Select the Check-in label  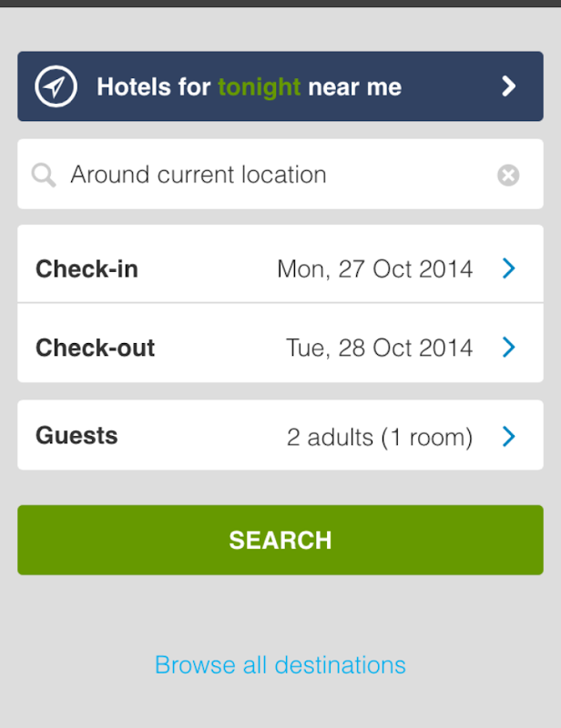pos(87,269)
